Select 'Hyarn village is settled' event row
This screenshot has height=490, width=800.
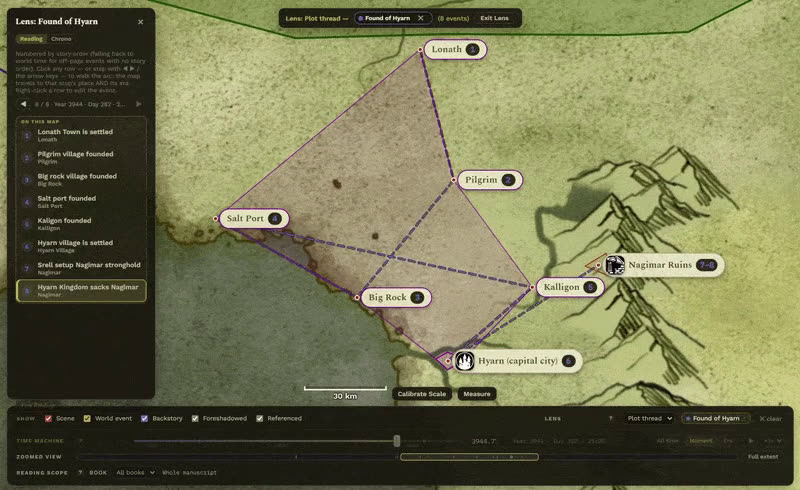[82, 246]
